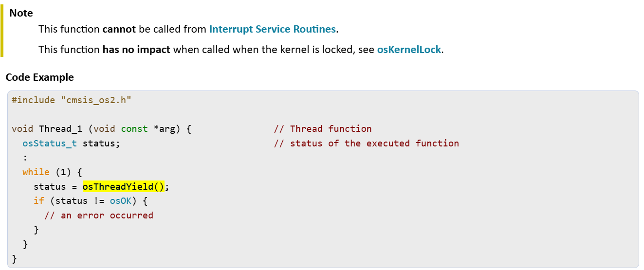Click the bold word "cannot"
The height and width of the screenshot is (270, 644).
click(119, 29)
